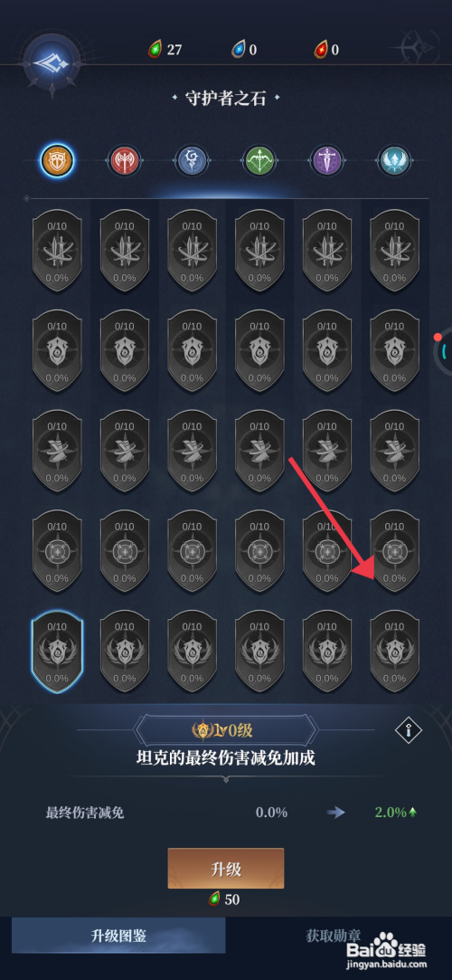Image resolution: width=452 pixels, height=980 pixels.
Task: Switch to the 获取勋章 tab
Action: (x=334, y=936)
